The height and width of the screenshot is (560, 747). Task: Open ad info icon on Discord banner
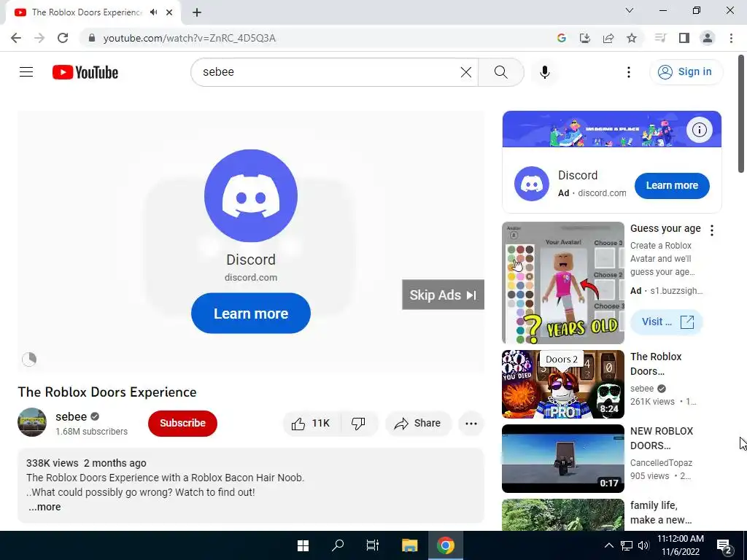tap(699, 130)
